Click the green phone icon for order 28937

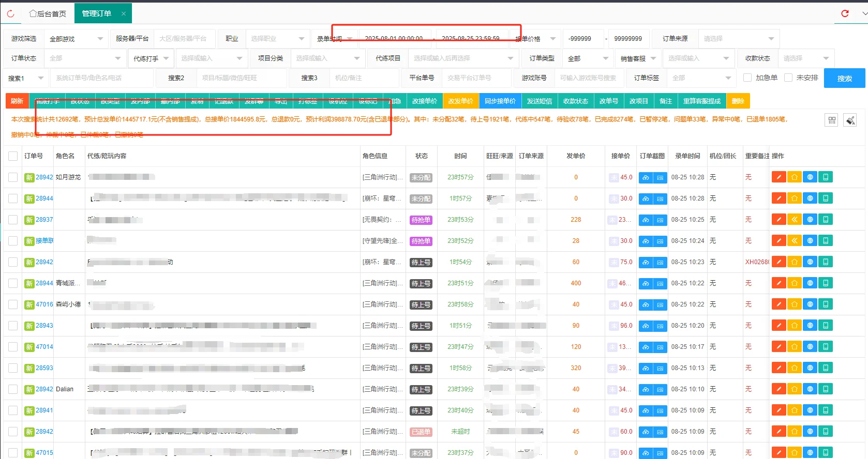(x=826, y=220)
